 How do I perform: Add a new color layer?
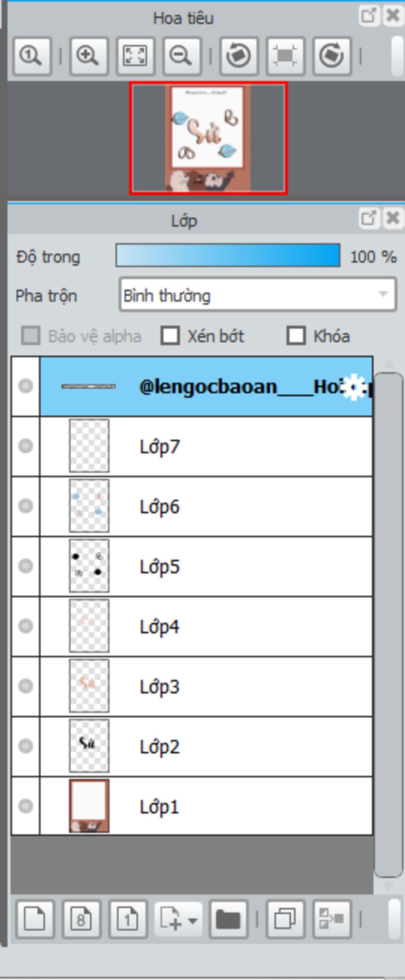[35, 919]
